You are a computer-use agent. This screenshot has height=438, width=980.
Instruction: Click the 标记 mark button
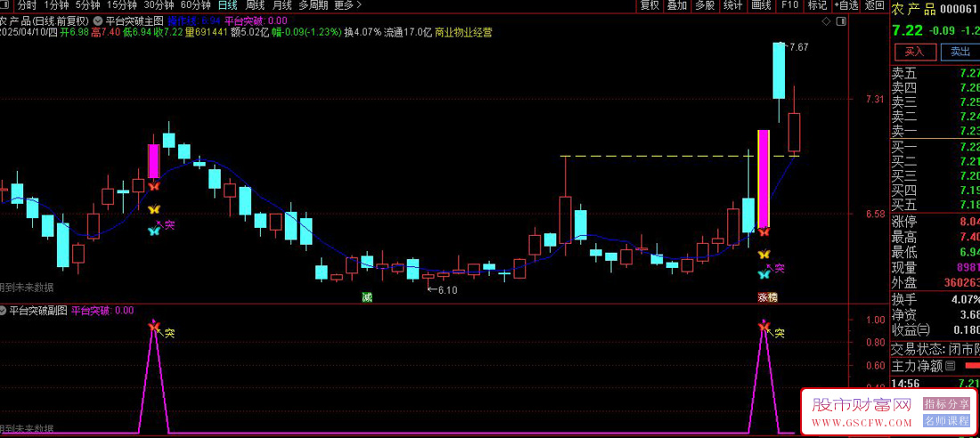[817, 5]
